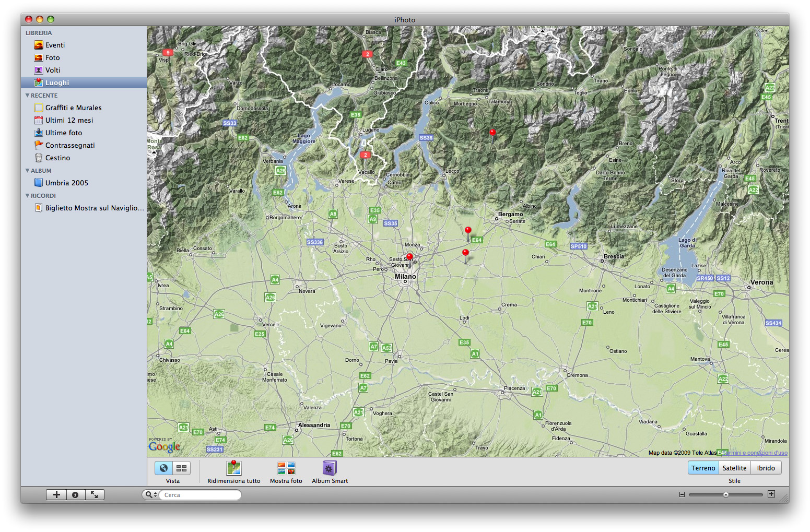Click the Cerca search field
Image resolution: width=810 pixels, height=532 pixels.
(201, 494)
